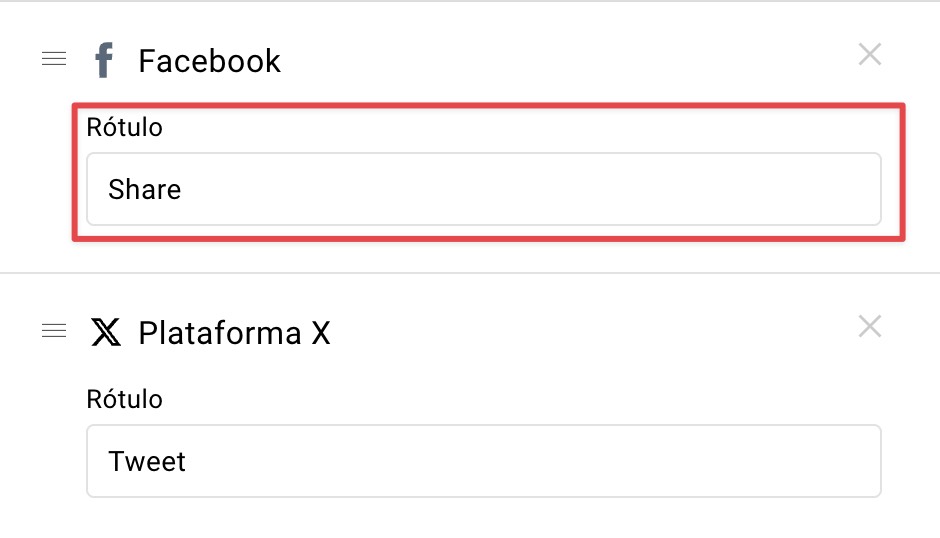
Task: Click divider between Facebook and Plataforma X
Action: (470, 273)
